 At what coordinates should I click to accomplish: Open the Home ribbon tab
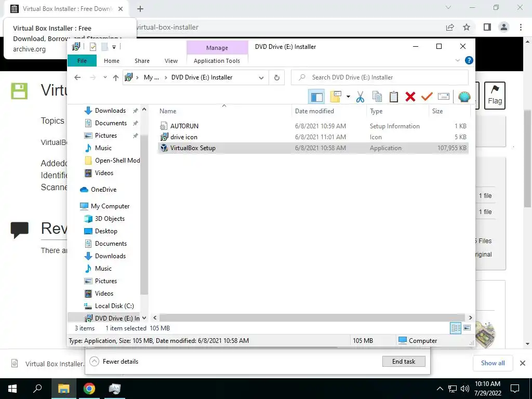pyautogui.click(x=112, y=61)
